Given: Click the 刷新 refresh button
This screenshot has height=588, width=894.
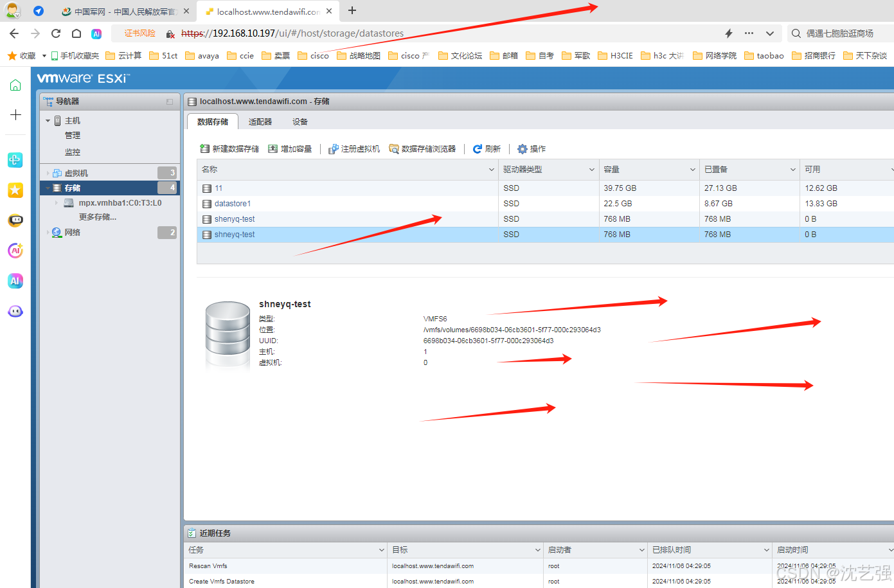Looking at the screenshot, I should click(x=487, y=149).
